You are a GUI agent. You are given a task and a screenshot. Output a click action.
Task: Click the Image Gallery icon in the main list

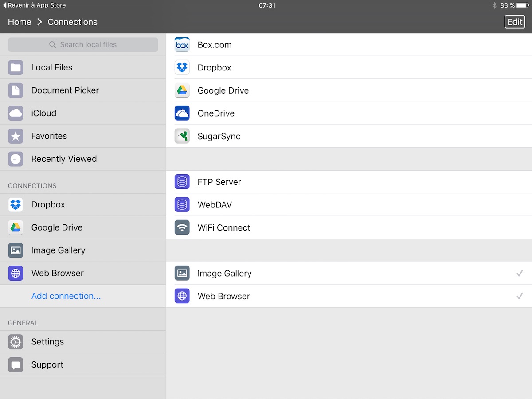pos(182,274)
